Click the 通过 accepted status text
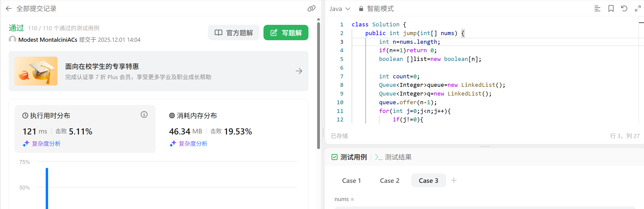Screen dimensions: 644x209 click(16, 28)
